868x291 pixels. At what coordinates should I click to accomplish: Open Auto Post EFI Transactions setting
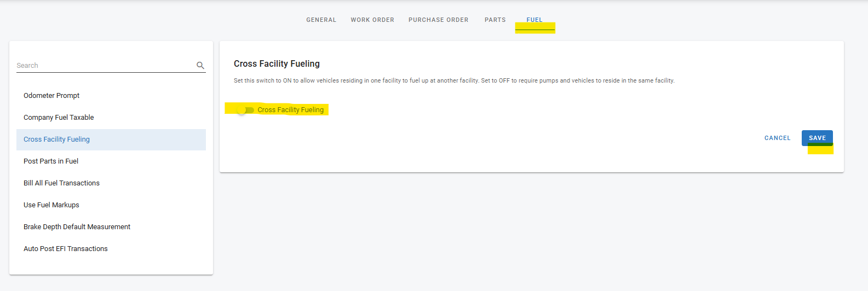click(x=66, y=249)
